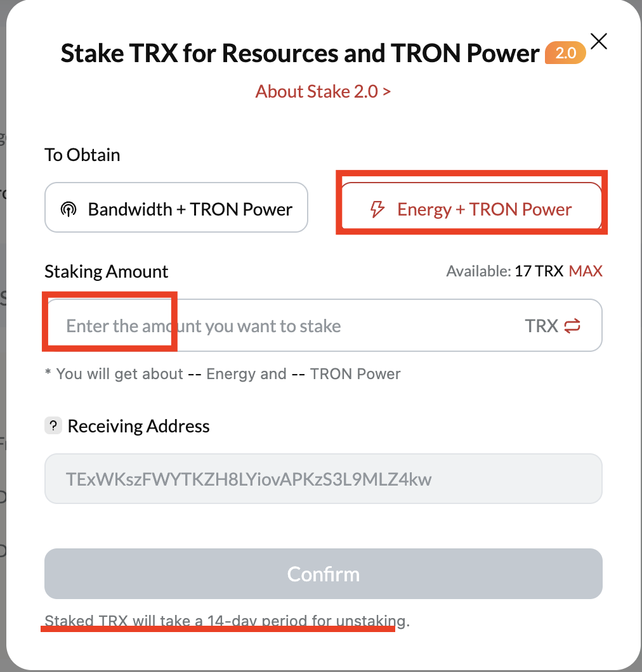This screenshot has height=672, width=642.
Task: Click the 14-day unstaking period note
Action: point(226,620)
